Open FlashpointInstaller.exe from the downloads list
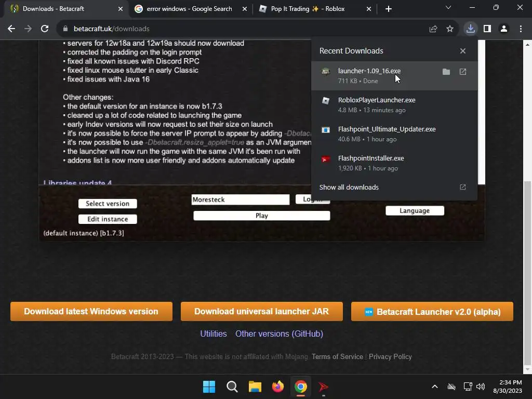The image size is (532, 399). click(x=394, y=163)
